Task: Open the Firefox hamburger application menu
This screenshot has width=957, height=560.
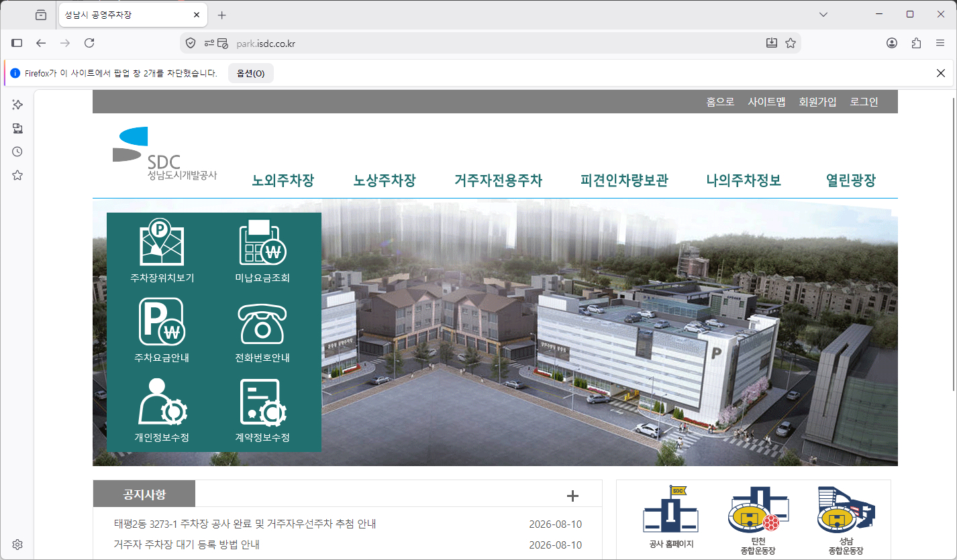Action: [940, 43]
